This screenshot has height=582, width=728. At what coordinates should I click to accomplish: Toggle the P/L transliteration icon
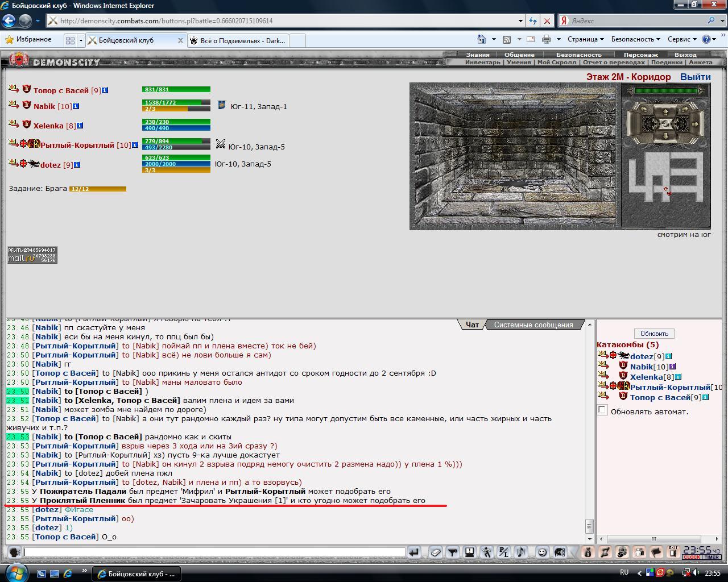coord(503,552)
